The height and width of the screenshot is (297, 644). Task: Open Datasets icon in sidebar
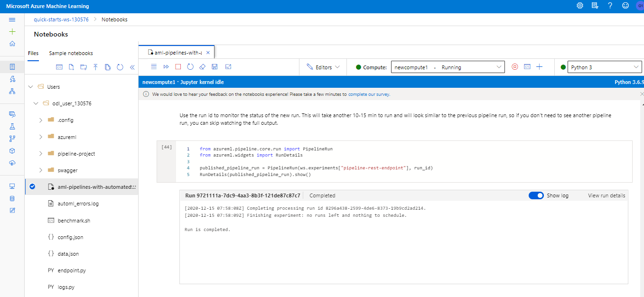coord(12,114)
